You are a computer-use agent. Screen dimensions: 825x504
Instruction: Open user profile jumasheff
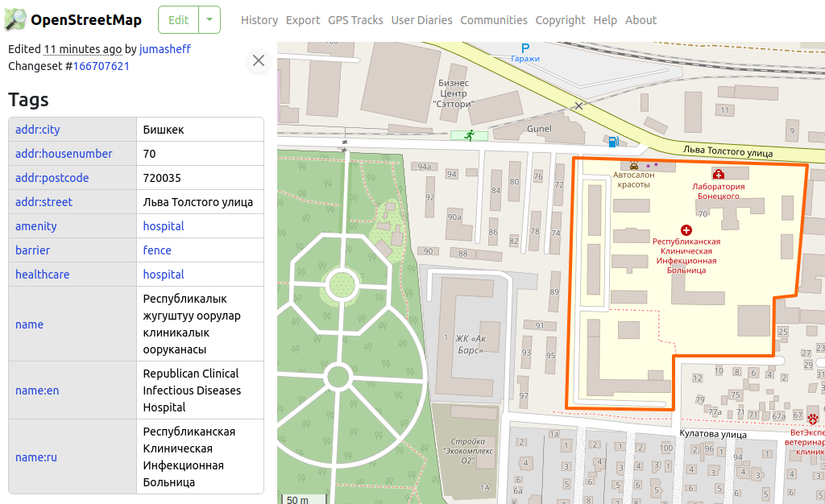point(164,49)
